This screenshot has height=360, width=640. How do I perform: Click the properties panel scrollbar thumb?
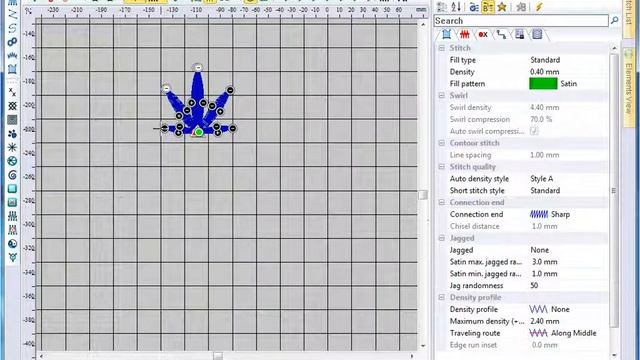point(614,190)
